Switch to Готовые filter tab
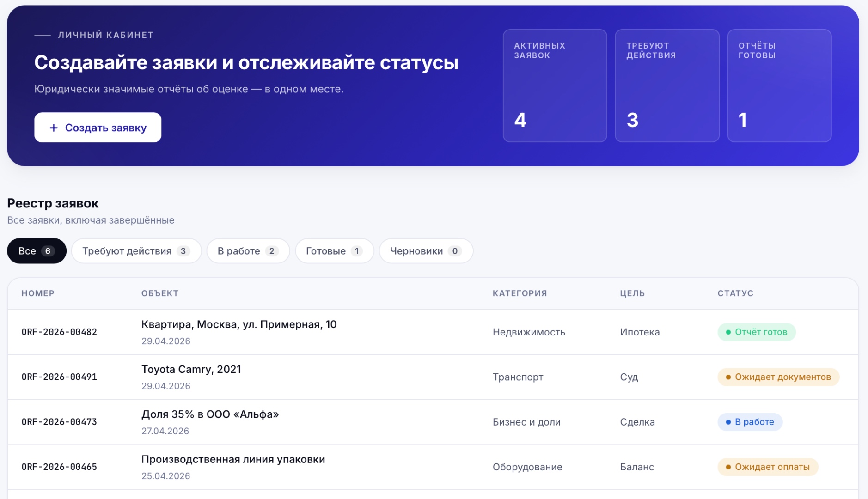The width and height of the screenshot is (868, 499). click(334, 251)
